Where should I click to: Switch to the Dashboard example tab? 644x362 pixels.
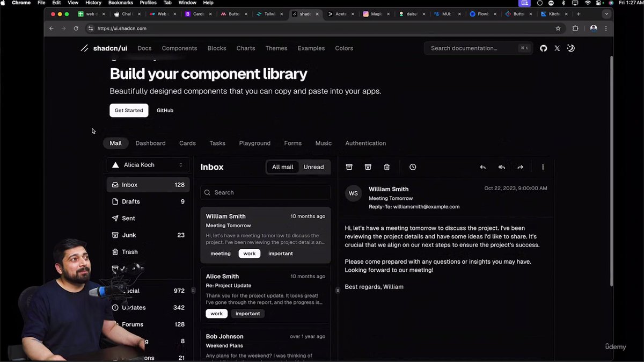150,143
